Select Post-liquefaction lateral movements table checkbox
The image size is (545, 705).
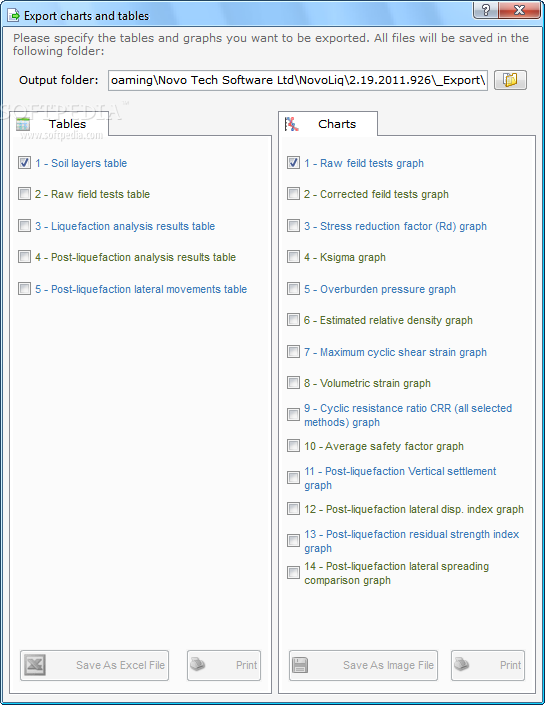24,288
